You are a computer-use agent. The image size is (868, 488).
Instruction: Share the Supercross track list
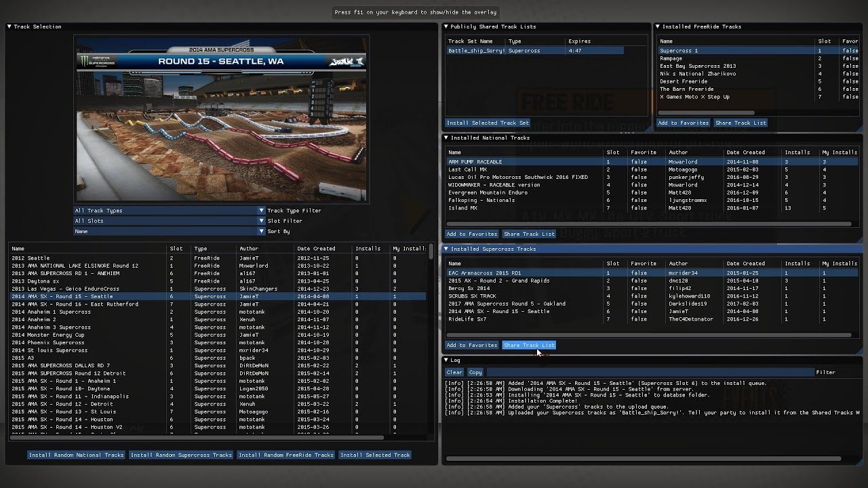pyautogui.click(x=529, y=345)
